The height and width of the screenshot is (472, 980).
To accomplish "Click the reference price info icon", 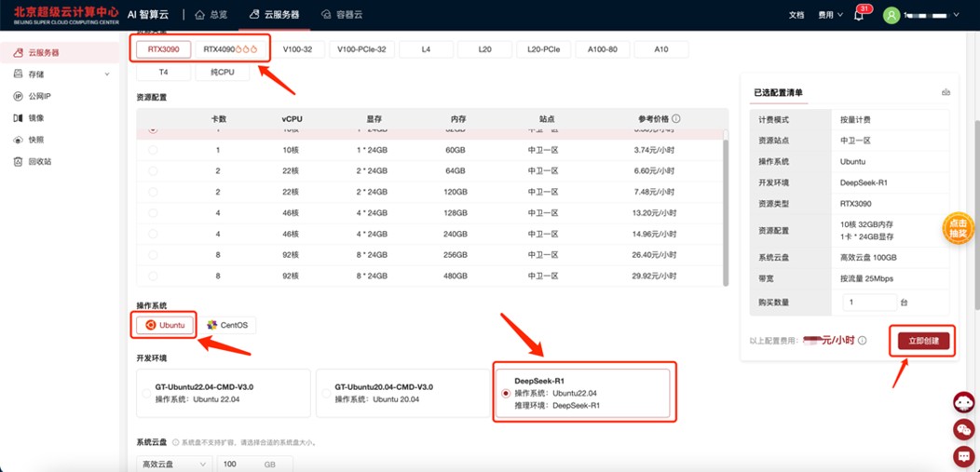I will 676,118.
